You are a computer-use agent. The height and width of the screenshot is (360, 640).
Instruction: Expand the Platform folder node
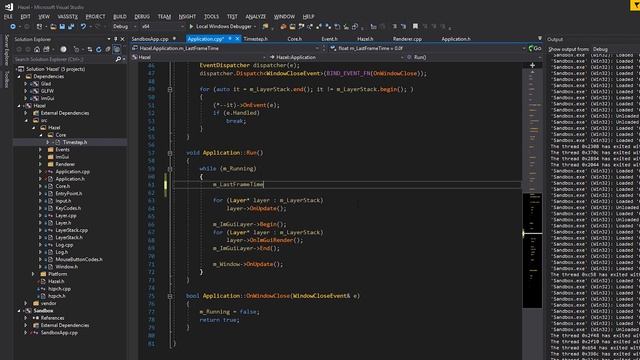point(33,274)
